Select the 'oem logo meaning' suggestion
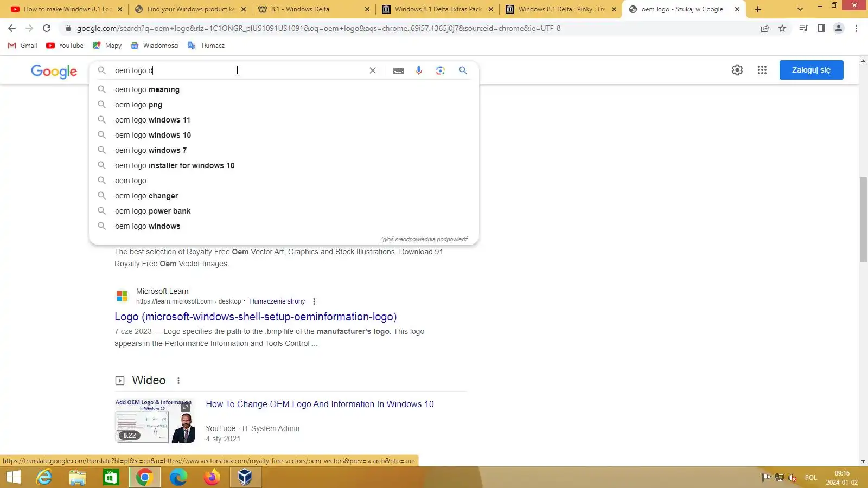The width and height of the screenshot is (868, 488). point(284,89)
